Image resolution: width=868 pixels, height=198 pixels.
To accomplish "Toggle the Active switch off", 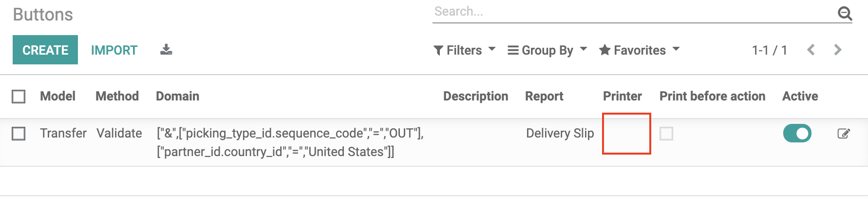I will click(x=797, y=133).
